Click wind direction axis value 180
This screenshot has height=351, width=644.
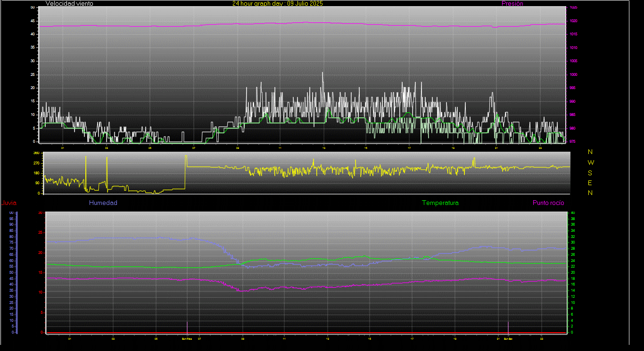(36, 173)
